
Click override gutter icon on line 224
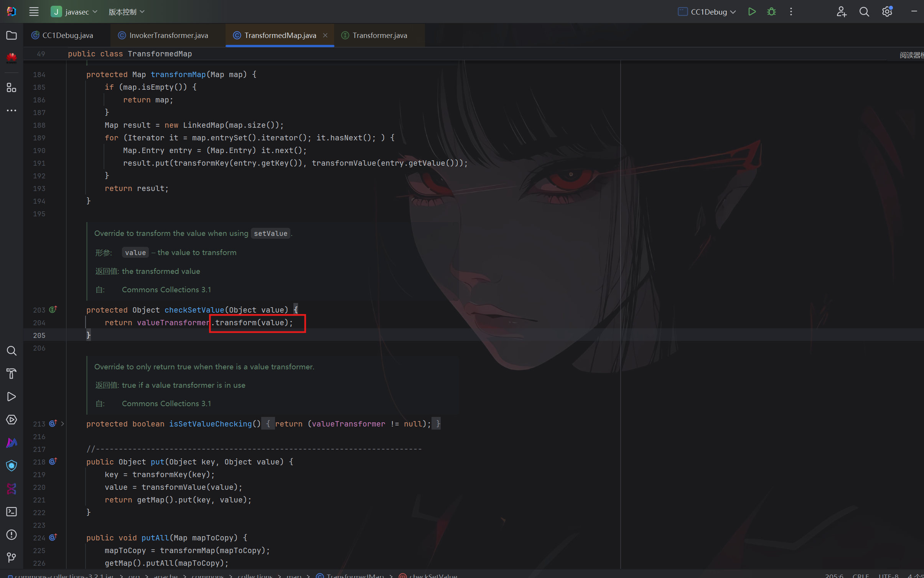click(x=53, y=537)
